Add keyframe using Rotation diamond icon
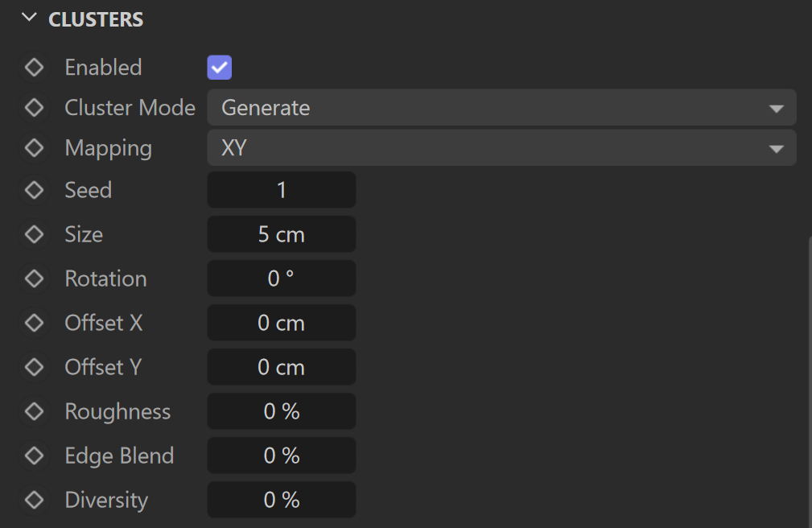This screenshot has width=812, height=528. (34, 278)
